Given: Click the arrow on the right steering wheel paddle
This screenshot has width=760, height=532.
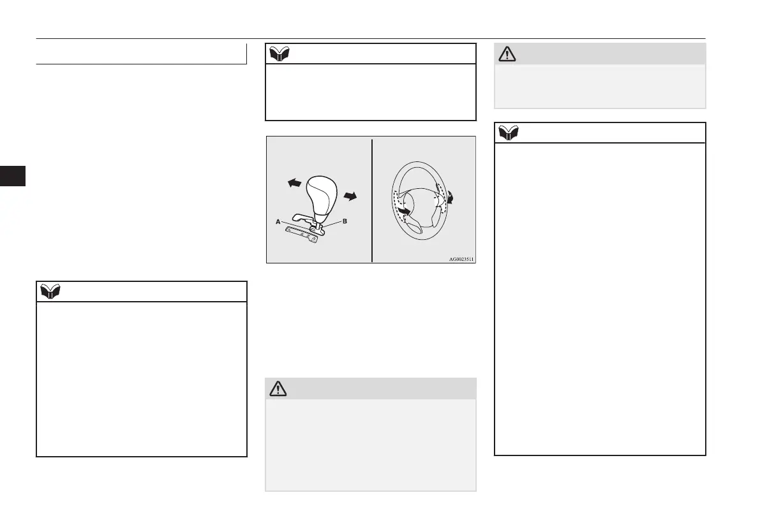Looking at the screenshot, I should [451, 196].
